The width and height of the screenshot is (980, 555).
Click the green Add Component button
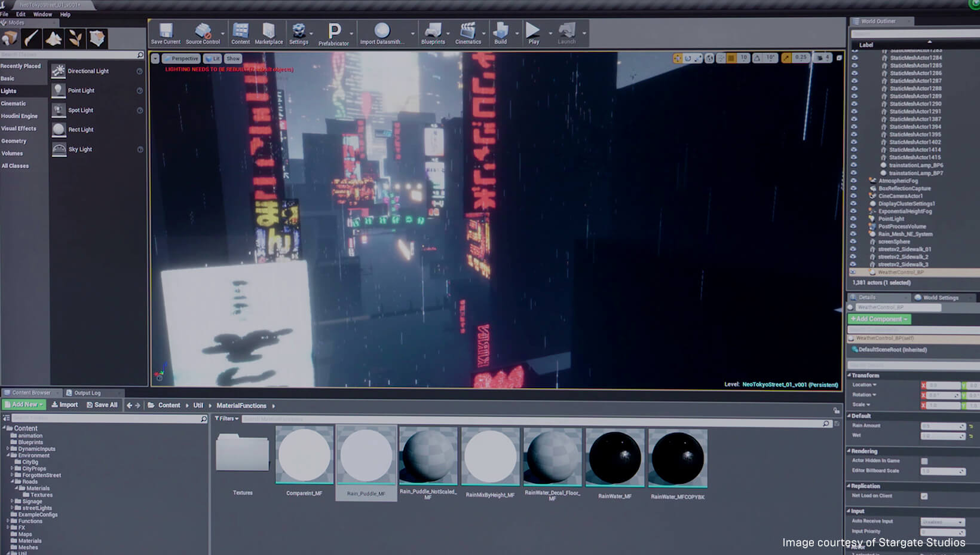(878, 319)
